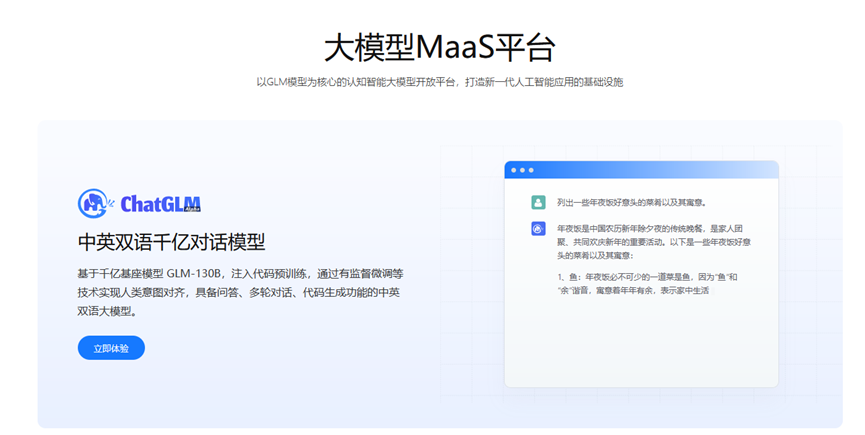Click the 立即体验 button

[x=111, y=348]
